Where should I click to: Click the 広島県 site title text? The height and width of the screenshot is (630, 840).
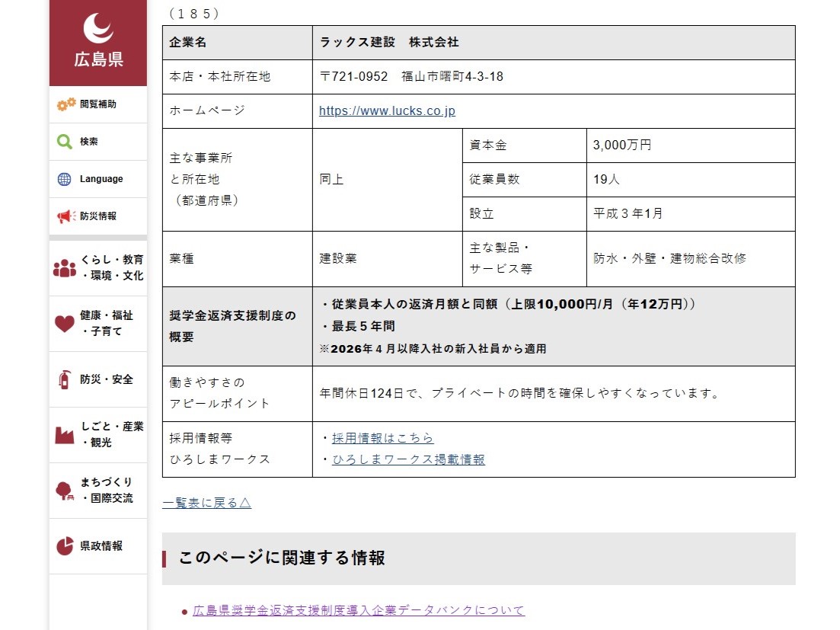tap(98, 59)
